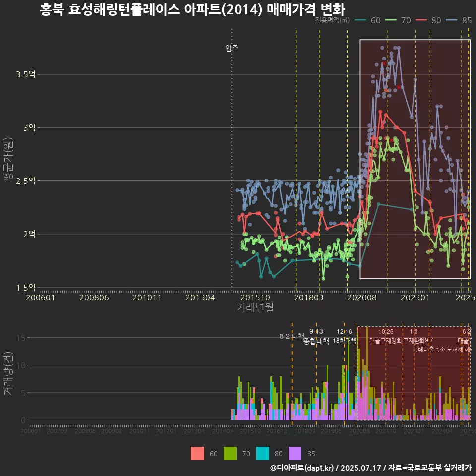Click the 201612 volume chart x-axis label
This screenshot has width=476, height=476.
(277, 431)
